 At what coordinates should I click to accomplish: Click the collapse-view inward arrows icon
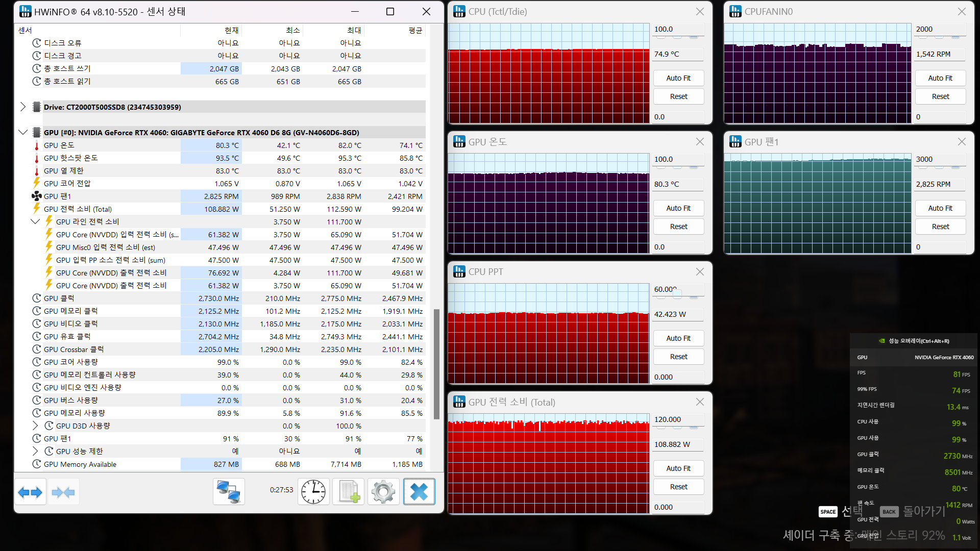(x=63, y=492)
